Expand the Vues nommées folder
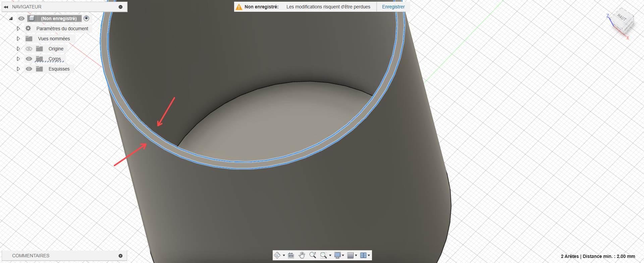The height and width of the screenshot is (263, 644). pyautogui.click(x=18, y=39)
